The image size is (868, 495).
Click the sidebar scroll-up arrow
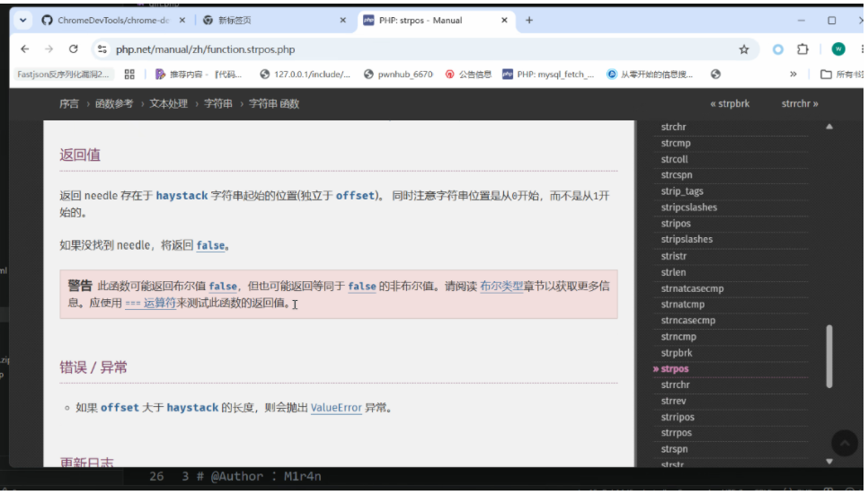coord(829,127)
